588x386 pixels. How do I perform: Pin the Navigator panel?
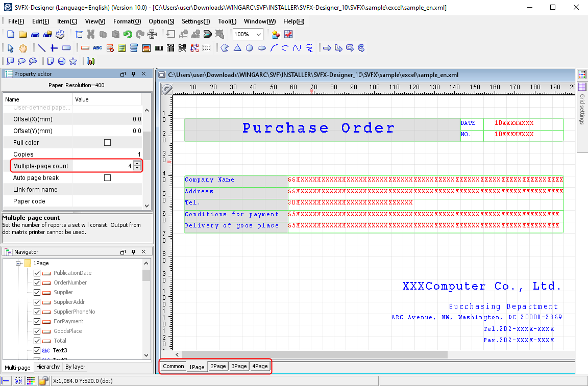tap(133, 252)
